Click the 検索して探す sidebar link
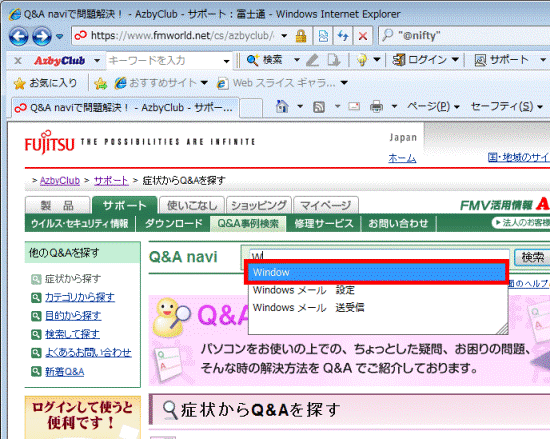Viewport: 550px width, 439px height. click(72, 334)
